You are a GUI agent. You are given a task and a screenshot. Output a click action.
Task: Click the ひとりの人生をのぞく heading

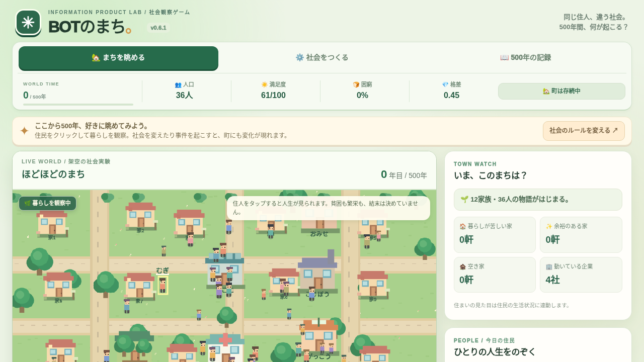(x=495, y=351)
